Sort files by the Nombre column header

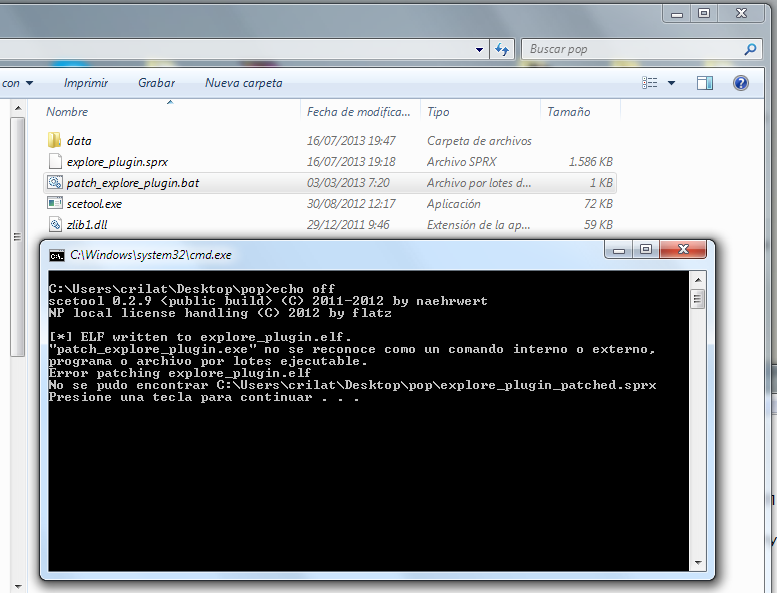(67, 112)
